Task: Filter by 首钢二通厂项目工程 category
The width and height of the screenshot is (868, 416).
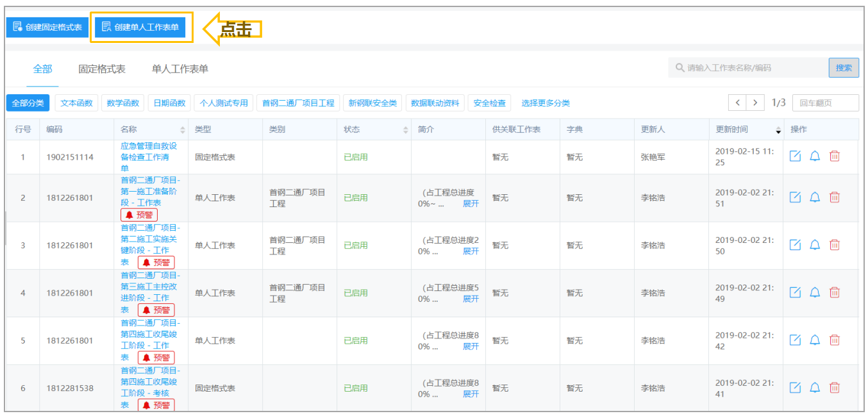Action: click(x=298, y=103)
